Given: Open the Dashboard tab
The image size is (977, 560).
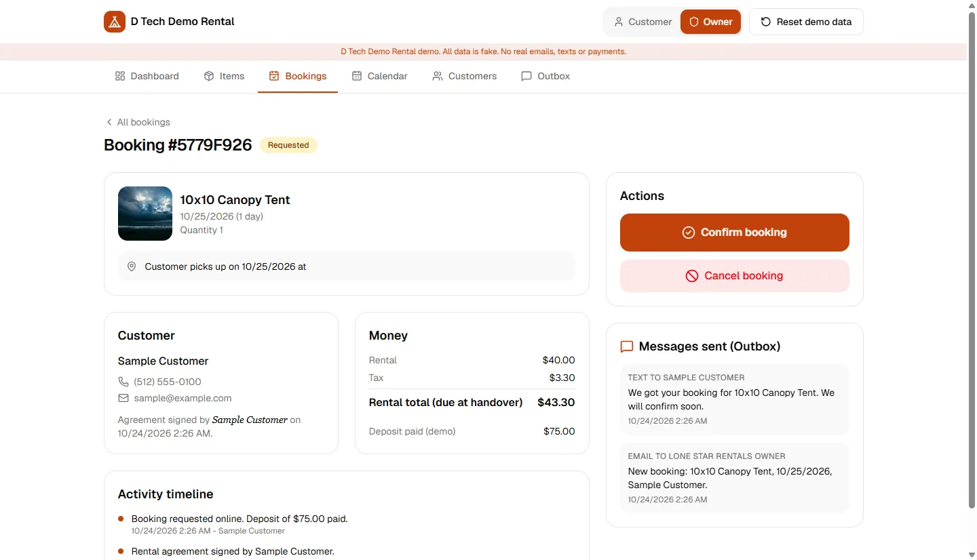Looking at the screenshot, I should 147,76.
